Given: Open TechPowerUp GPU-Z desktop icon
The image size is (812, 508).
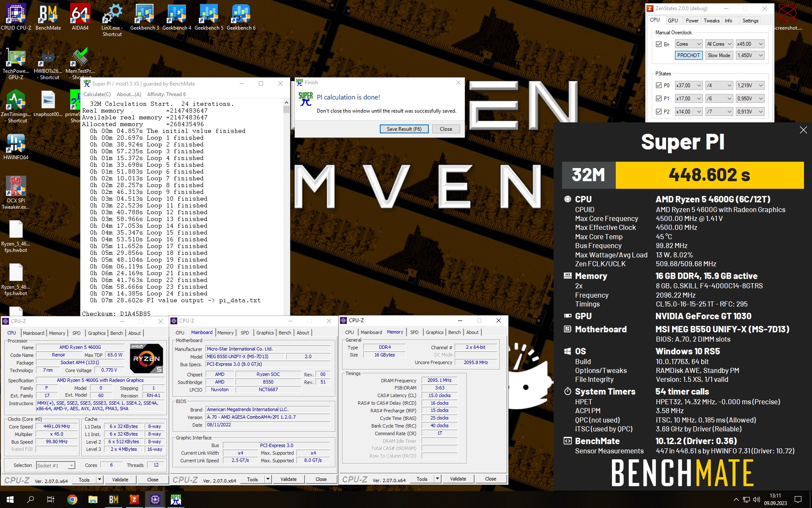Looking at the screenshot, I should [16, 64].
